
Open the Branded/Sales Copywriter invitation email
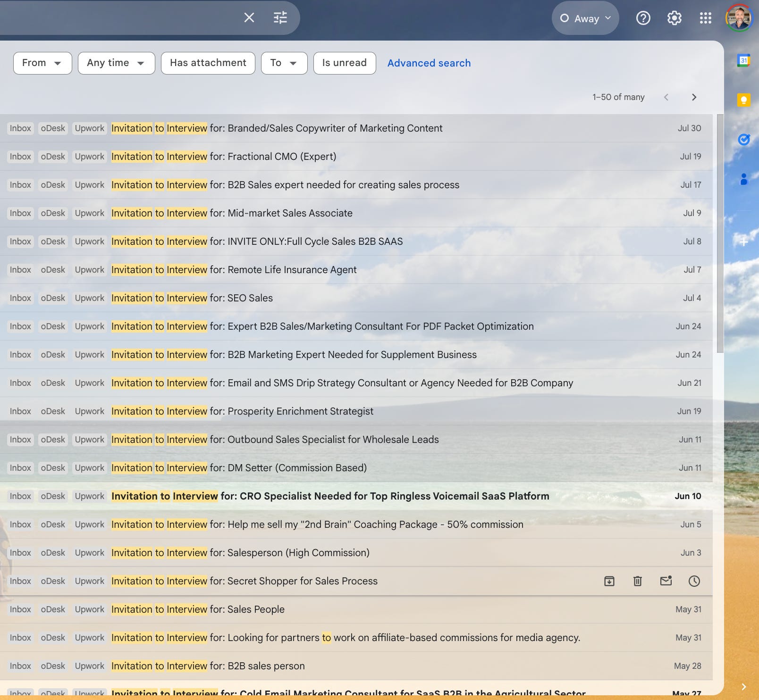click(x=356, y=128)
